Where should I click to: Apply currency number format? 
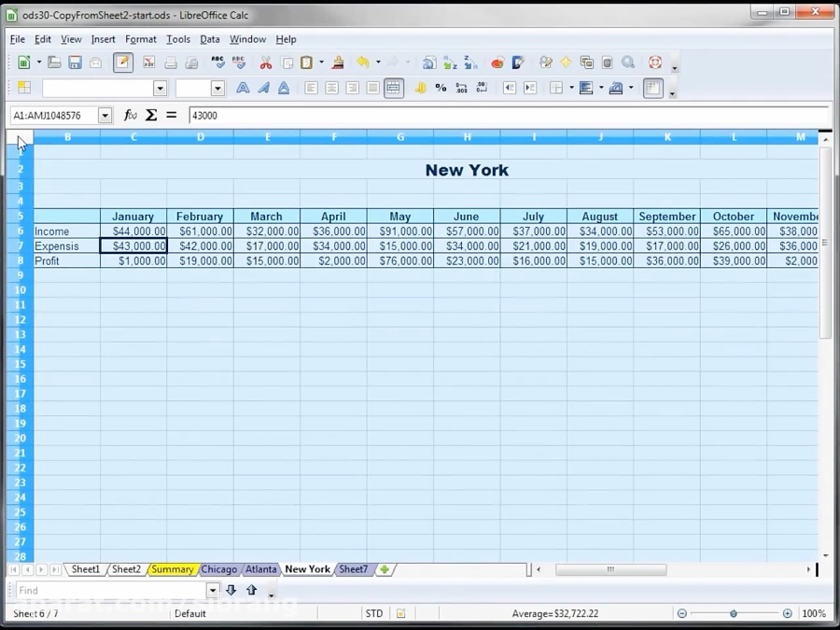(x=420, y=87)
